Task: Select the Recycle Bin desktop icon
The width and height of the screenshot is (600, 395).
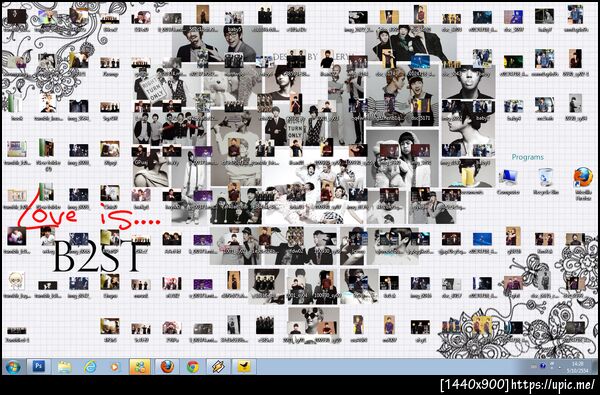Action: tap(546, 181)
